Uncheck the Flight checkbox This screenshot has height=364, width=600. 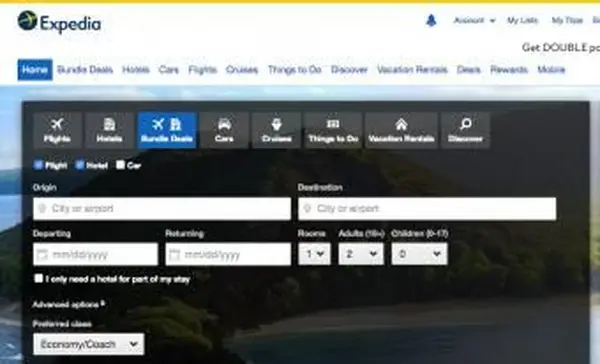(x=38, y=165)
